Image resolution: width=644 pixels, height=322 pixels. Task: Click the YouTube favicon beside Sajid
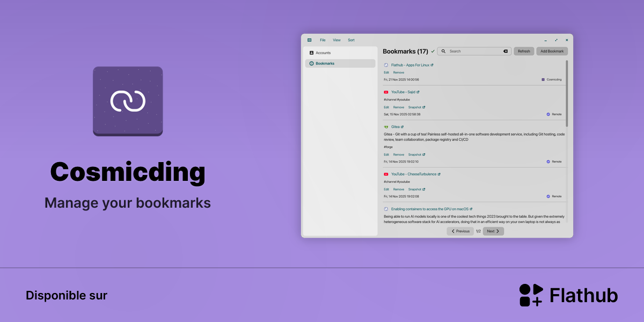[386, 92]
